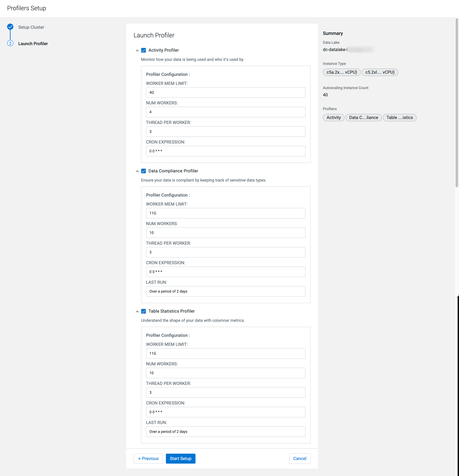
Task: Uncheck the Activity Profiler checkbox
Action: point(144,50)
